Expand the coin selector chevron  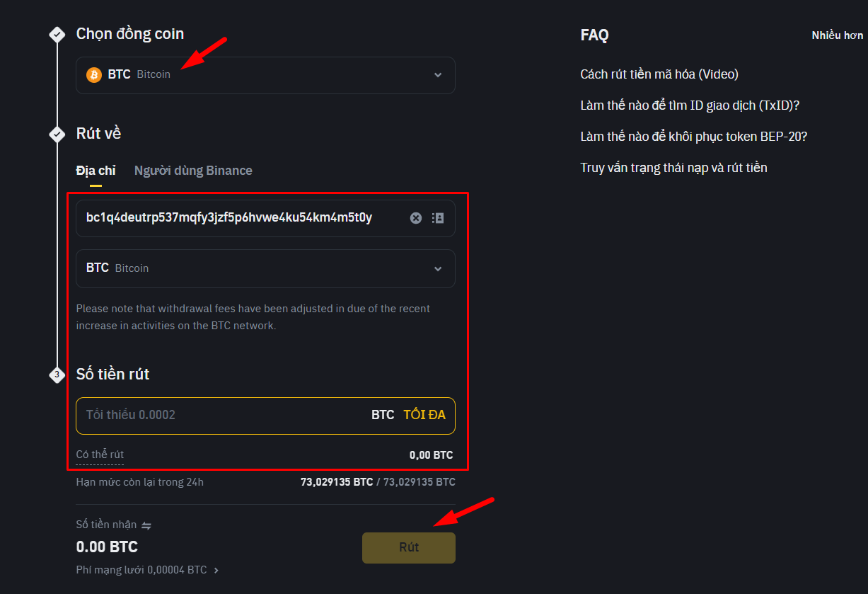[438, 75]
